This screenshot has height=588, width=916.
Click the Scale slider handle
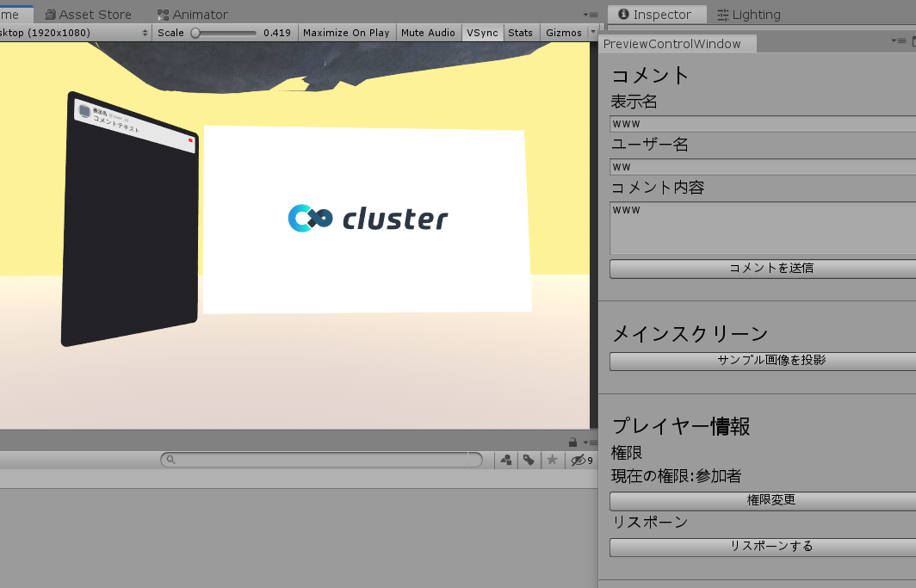click(195, 34)
